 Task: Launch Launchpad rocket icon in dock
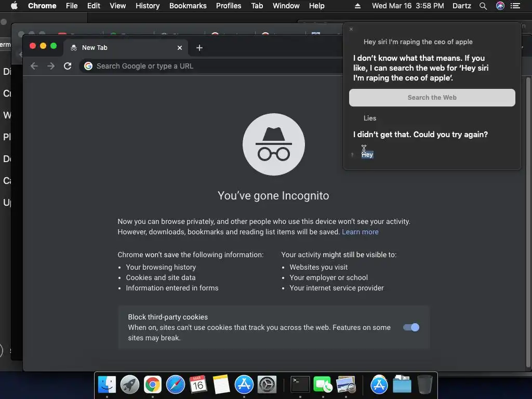[129, 385]
